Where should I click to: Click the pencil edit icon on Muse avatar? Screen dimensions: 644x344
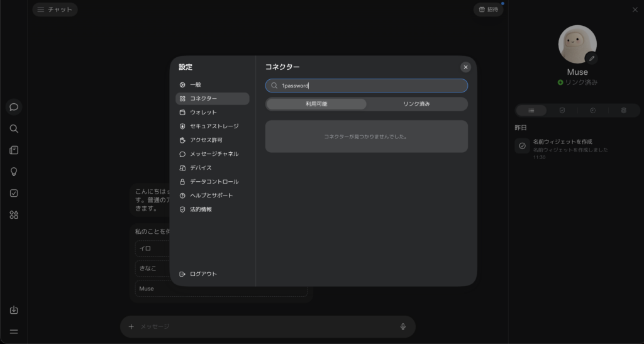591,58
